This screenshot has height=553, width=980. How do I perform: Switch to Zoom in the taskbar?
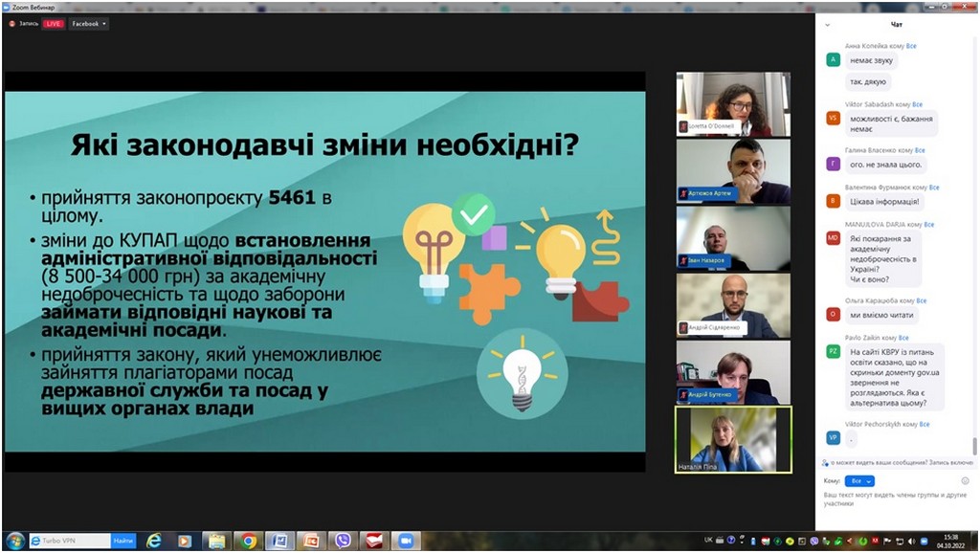[x=405, y=541]
